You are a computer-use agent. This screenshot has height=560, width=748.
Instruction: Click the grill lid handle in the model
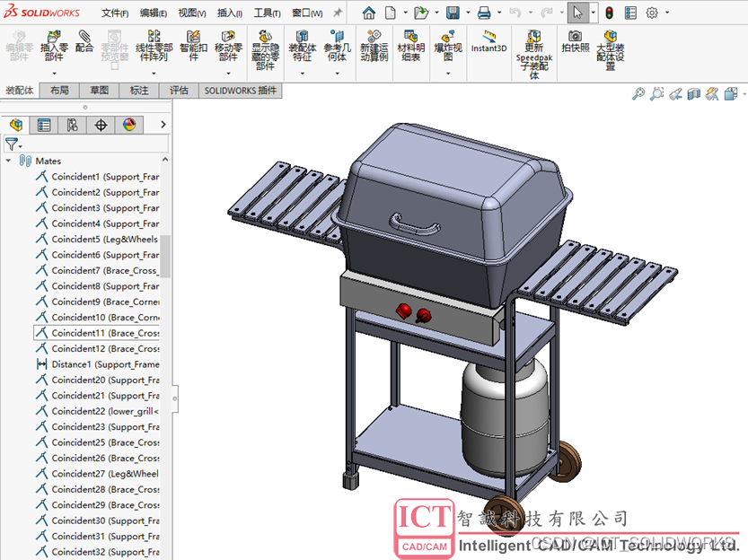tap(414, 224)
